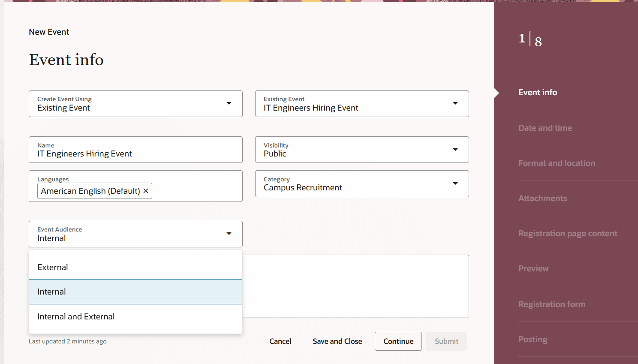
Task: Open Attachments step
Action: pos(543,198)
